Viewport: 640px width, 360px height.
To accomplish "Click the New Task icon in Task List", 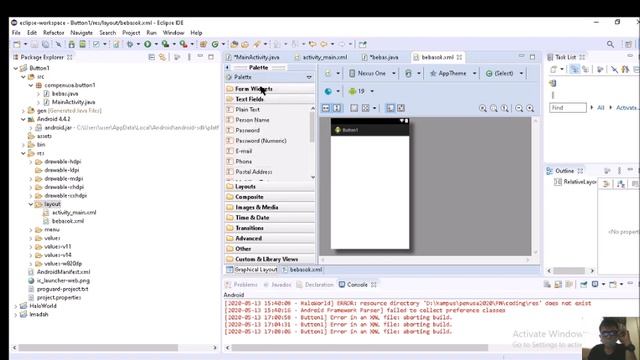I will [554, 69].
